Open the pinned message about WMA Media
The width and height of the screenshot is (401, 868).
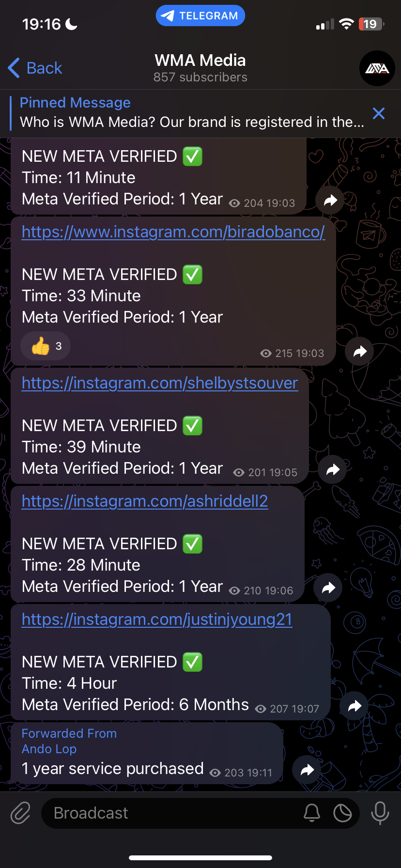[x=192, y=113]
